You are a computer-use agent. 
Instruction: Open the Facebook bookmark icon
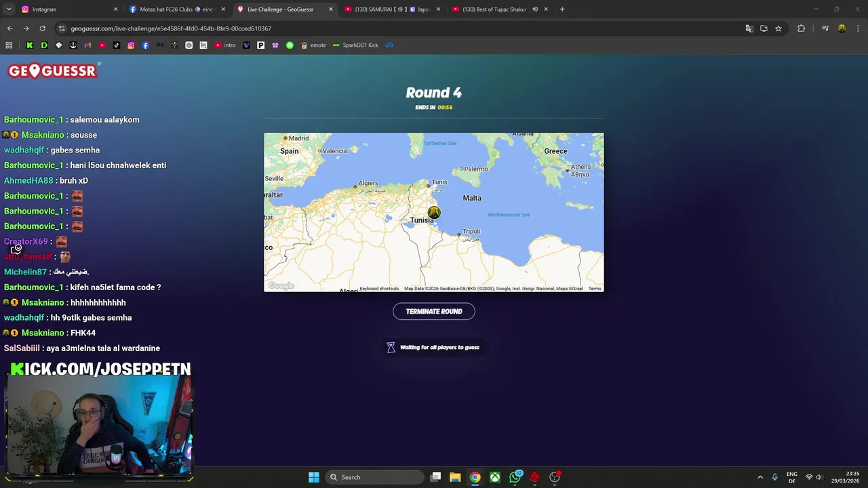click(146, 45)
